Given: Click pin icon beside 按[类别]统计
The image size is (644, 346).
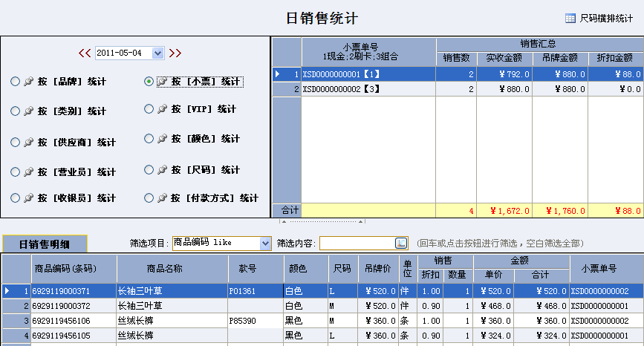Looking at the screenshot, I should (x=28, y=111).
